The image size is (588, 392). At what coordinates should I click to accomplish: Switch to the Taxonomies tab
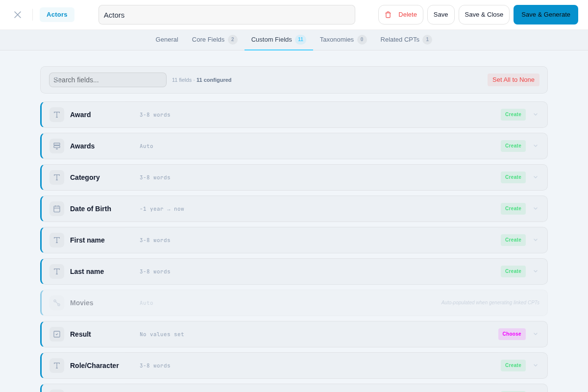point(337,40)
